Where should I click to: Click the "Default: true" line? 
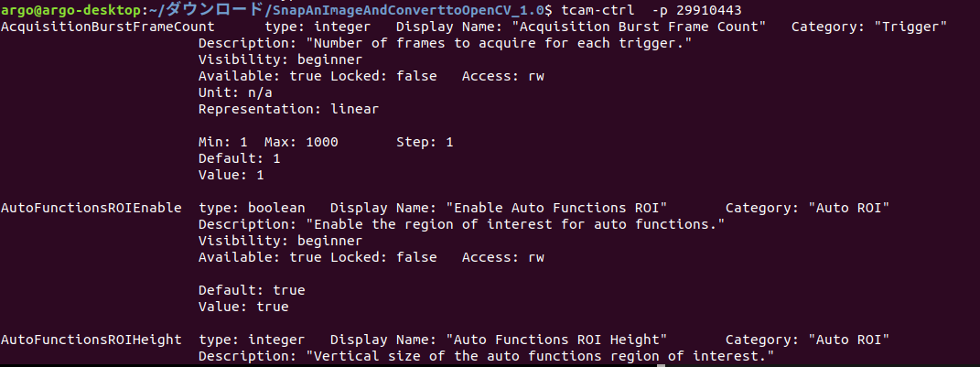click(252, 291)
